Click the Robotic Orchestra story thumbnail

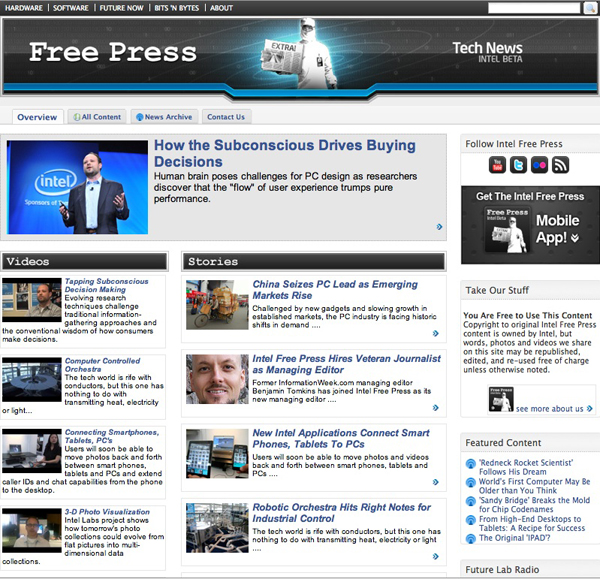click(x=217, y=528)
